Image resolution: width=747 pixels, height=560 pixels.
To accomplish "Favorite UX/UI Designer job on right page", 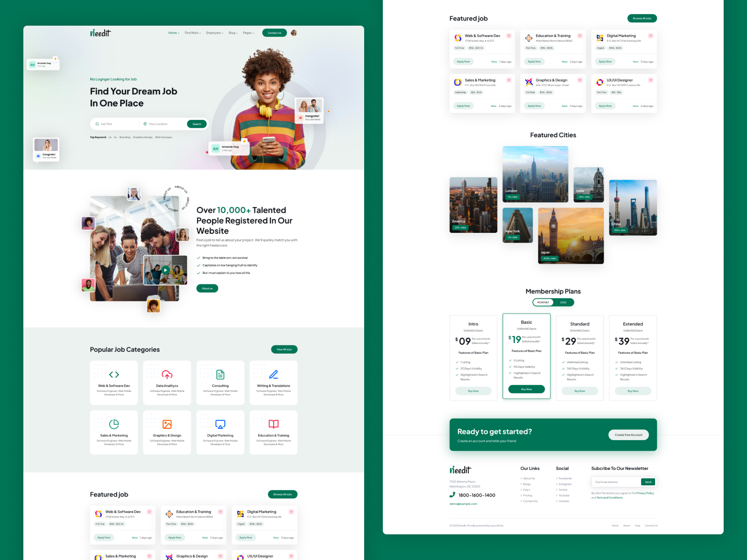I will pyautogui.click(x=651, y=80).
